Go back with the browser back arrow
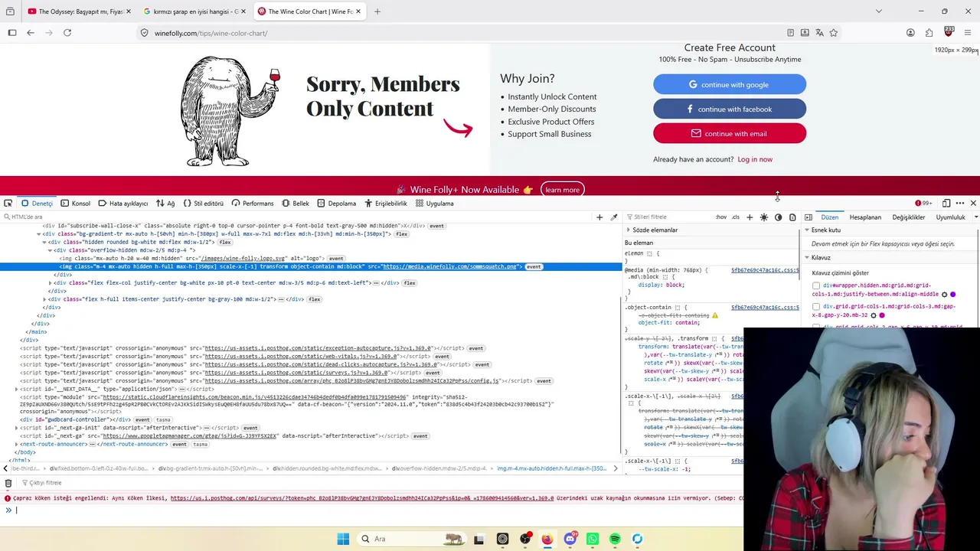980x551 pixels. point(31,33)
